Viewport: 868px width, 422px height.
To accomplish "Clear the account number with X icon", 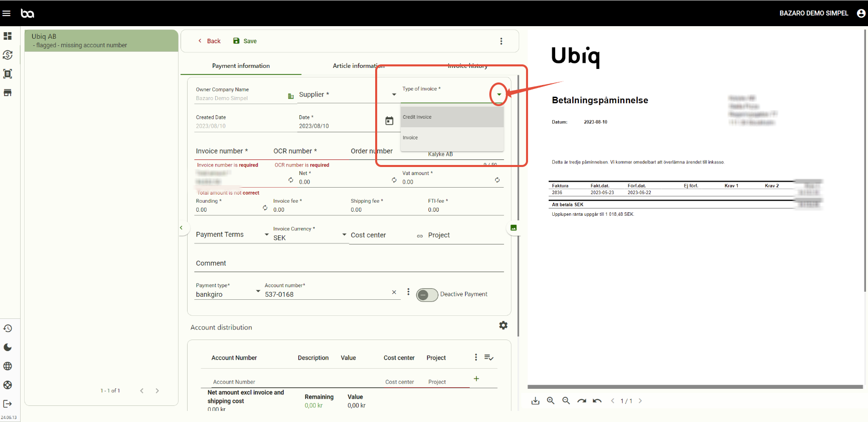I will (x=394, y=292).
